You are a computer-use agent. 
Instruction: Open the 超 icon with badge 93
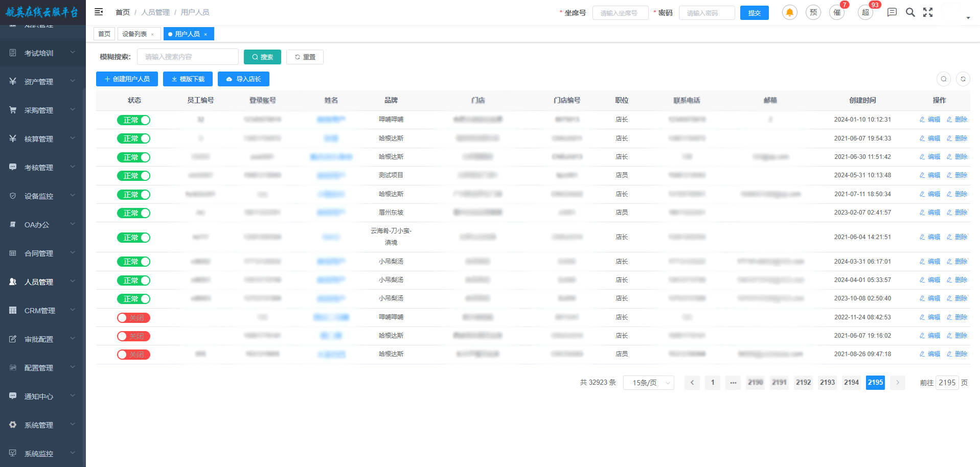pyautogui.click(x=865, y=12)
